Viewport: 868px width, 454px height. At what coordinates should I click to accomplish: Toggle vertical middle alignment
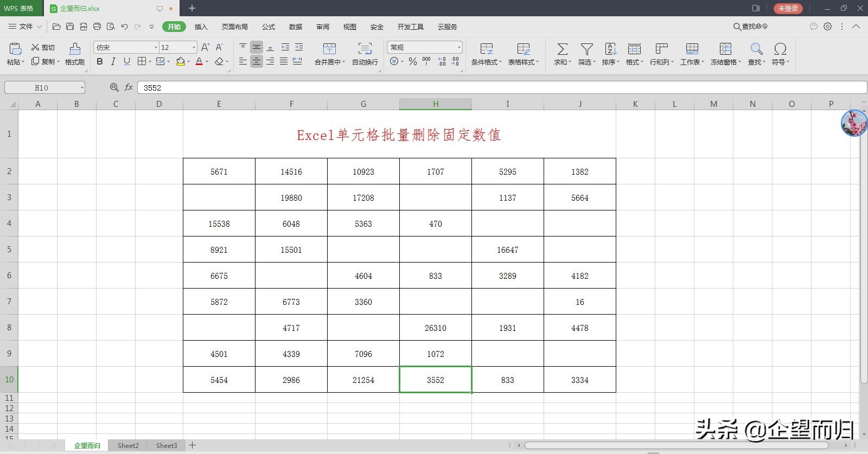pyautogui.click(x=257, y=48)
